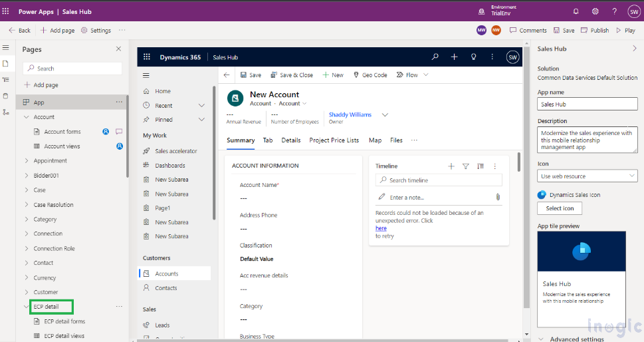Open the Automation icon in left rail

[x=6, y=112]
